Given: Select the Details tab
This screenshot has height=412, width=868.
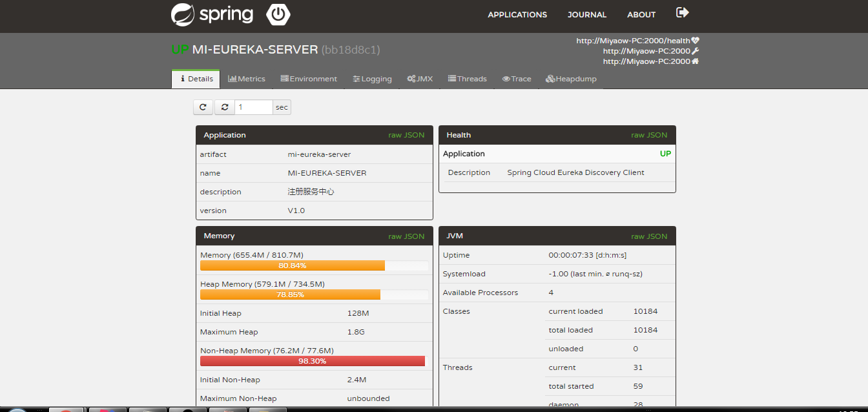Looking at the screenshot, I should pyautogui.click(x=196, y=79).
